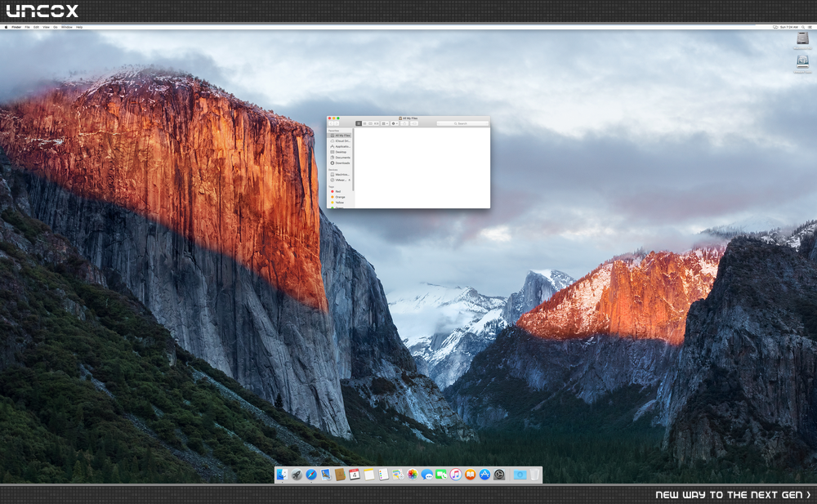Screen dimensions: 817x504
Task: Open Maps from the Dock
Action: click(x=398, y=475)
